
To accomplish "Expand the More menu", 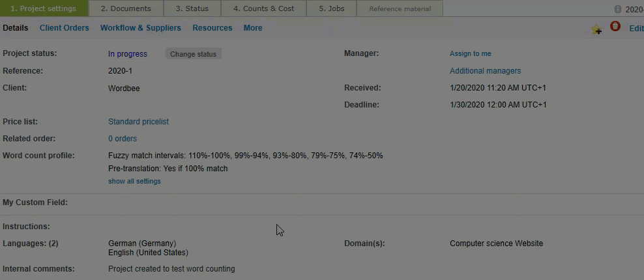I will [x=253, y=28].
